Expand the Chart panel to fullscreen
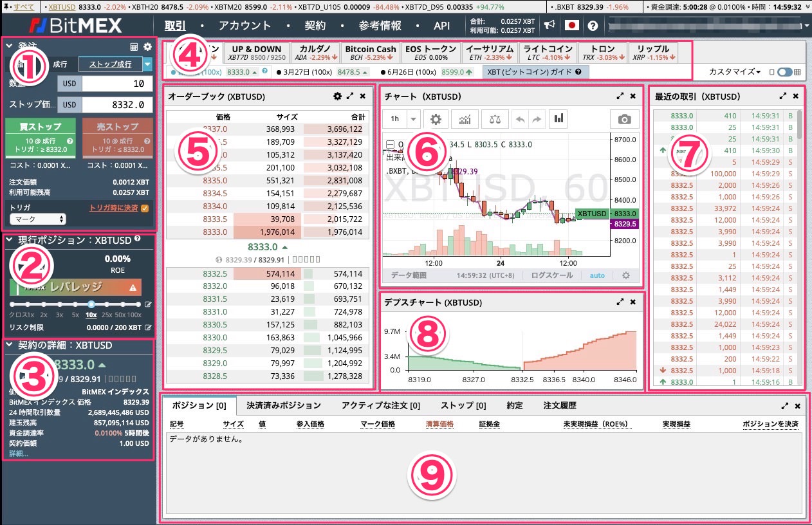Viewport: 812px width, 525px height. (x=620, y=96)
